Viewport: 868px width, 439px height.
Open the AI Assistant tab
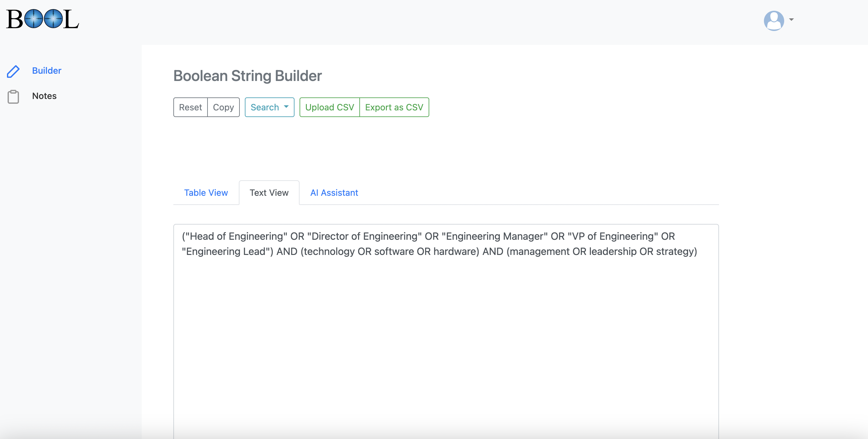point(334,193)
